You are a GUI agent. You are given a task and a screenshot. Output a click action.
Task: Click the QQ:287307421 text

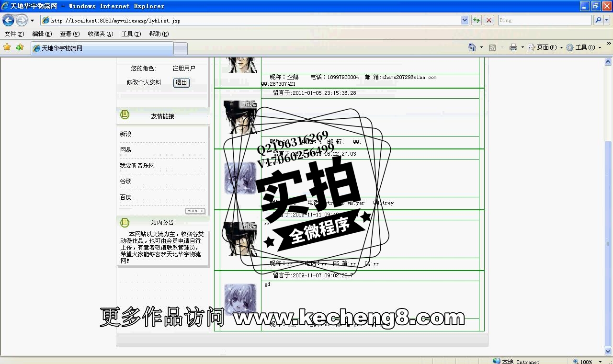[x=278, y=84]
